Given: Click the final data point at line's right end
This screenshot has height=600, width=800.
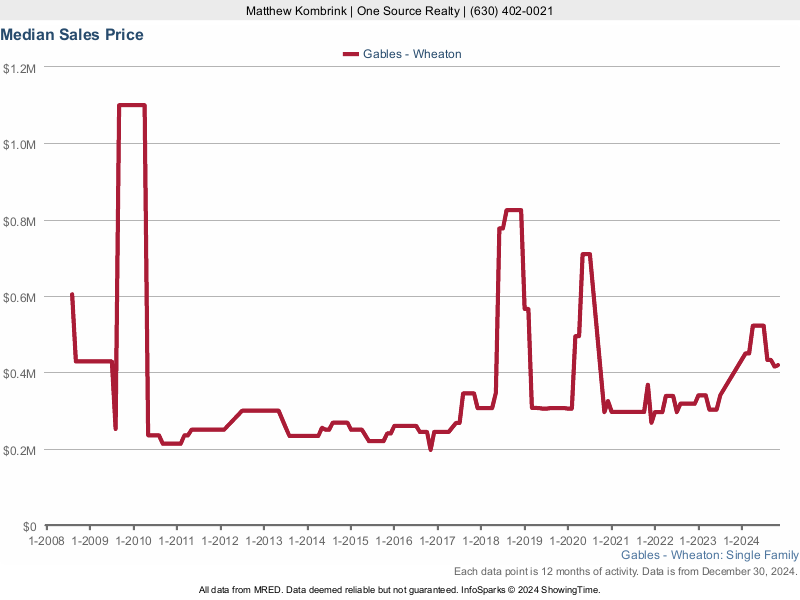Looking at the screenshot, I should (779, 364).
